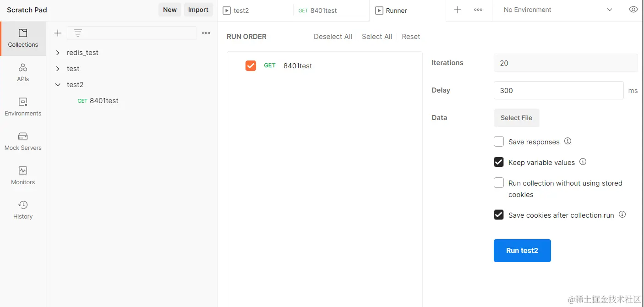Expand the test collection

click(58, 69)
